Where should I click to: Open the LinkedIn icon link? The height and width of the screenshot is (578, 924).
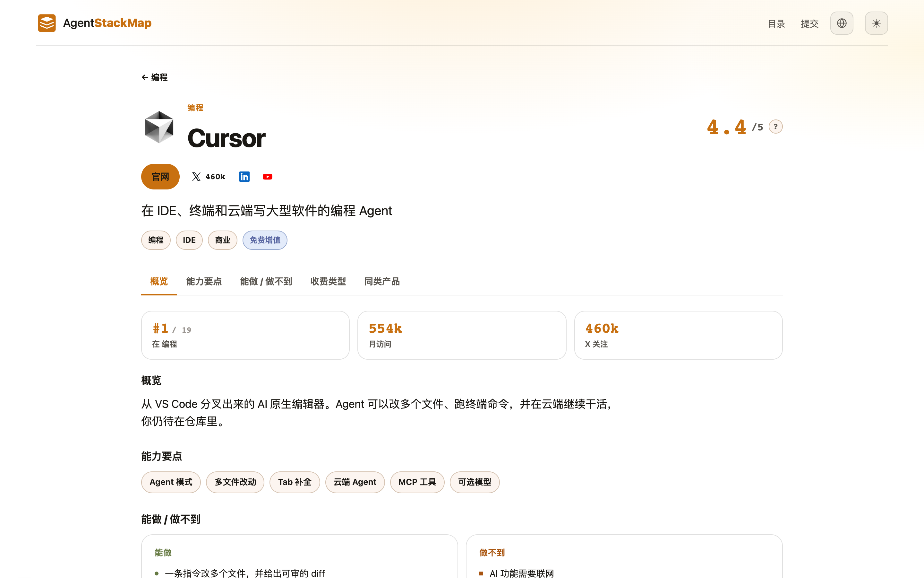(x=244, y=177)
